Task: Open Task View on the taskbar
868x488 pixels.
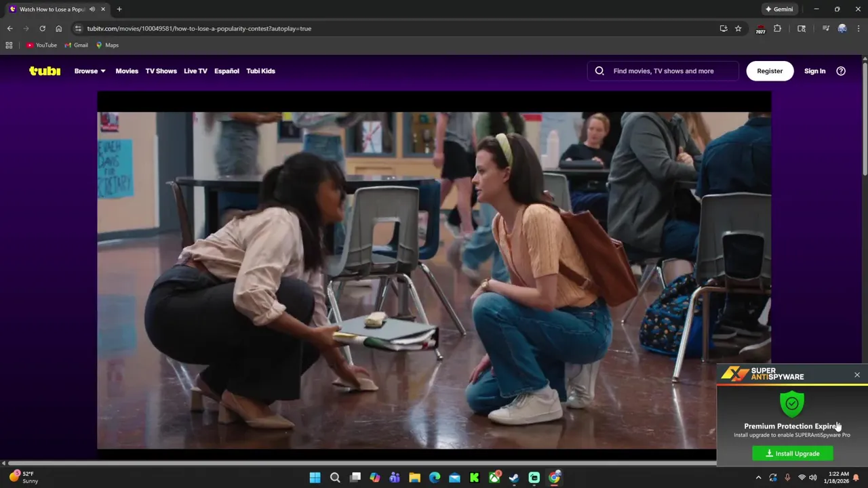Action: (x=355, y=478)
